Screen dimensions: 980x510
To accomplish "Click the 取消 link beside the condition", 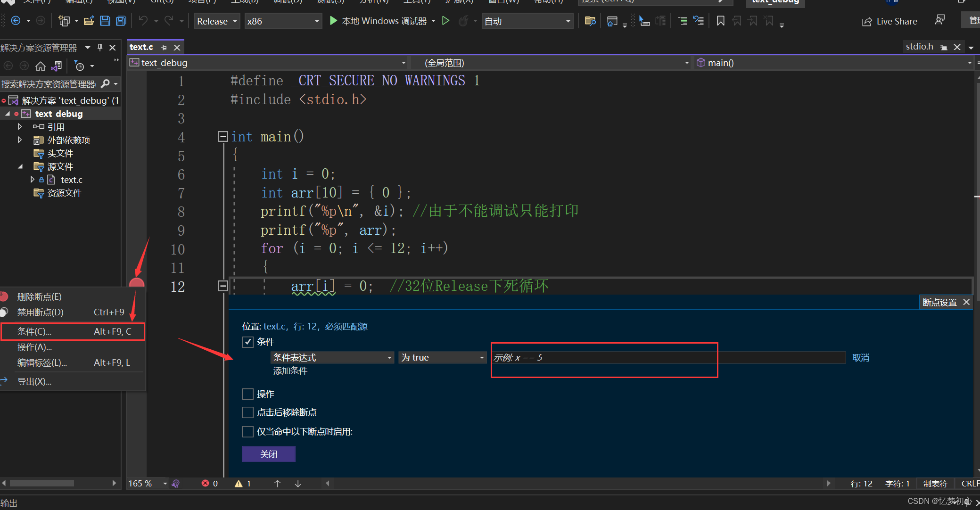I will click(861, 358).
